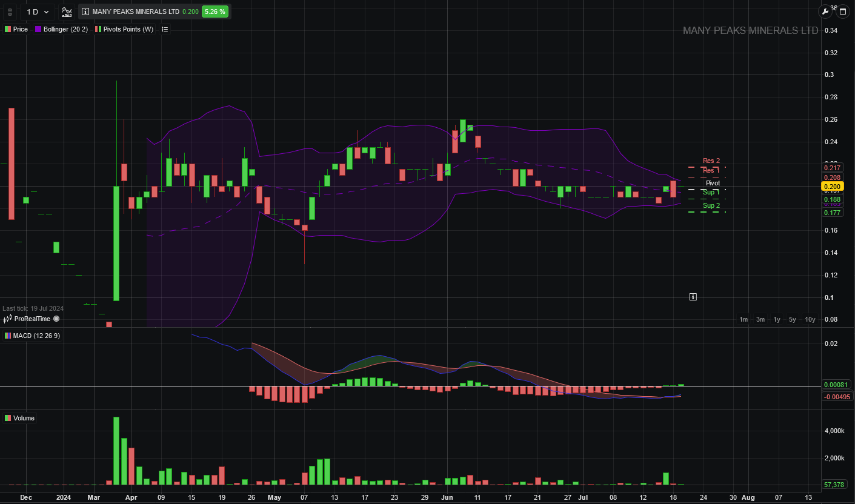Select the 5y time range
Viewport: 855px width, 504px height.
click(x=793, y=319)
